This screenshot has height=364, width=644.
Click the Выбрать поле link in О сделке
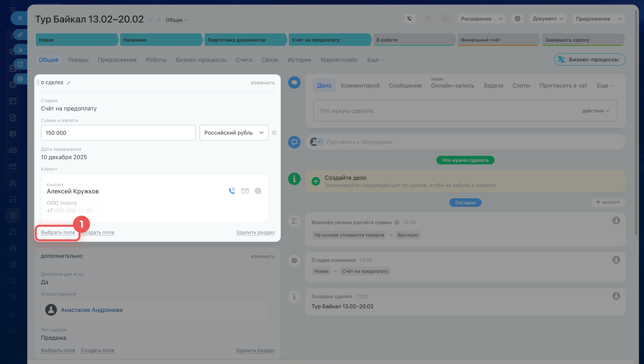pos(58,232)
